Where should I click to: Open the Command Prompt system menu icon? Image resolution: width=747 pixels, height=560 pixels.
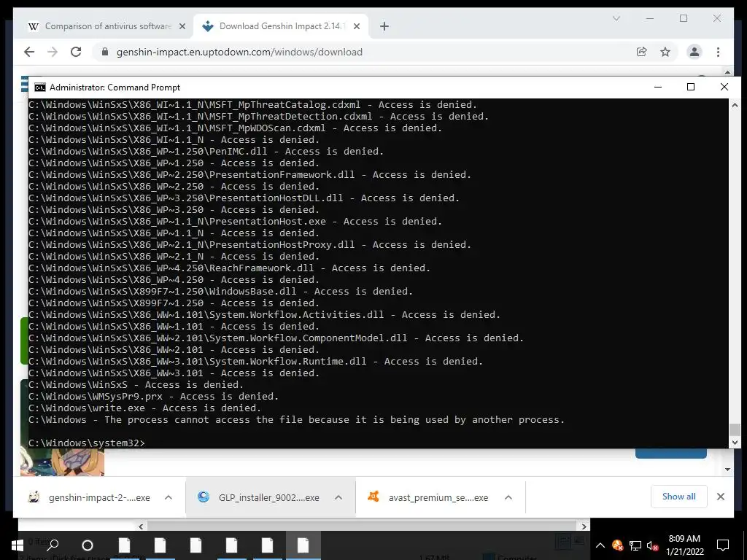(x=40, y=87)
